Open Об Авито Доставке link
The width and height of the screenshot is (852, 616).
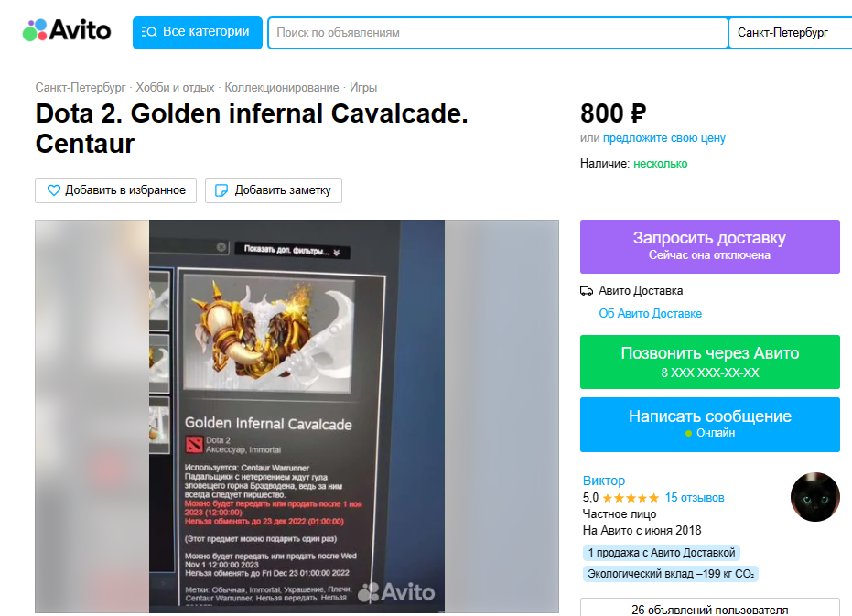click(650, 314)
